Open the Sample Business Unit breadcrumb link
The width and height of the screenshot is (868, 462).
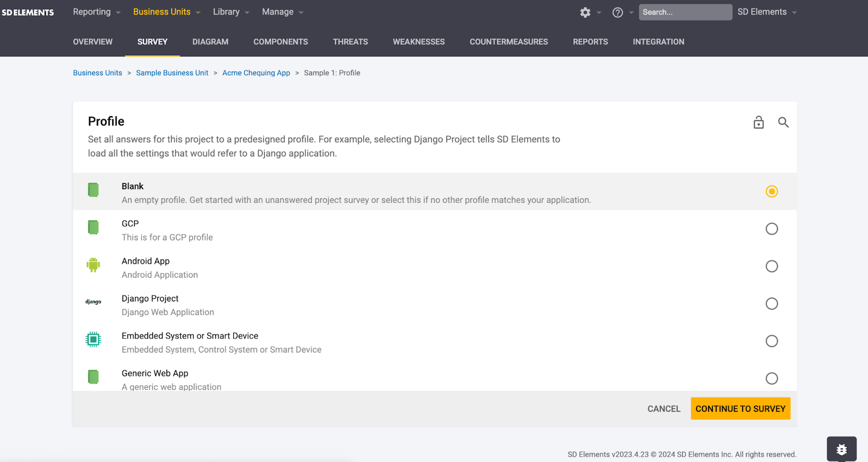pyautogui.click(x=172, y=73)
